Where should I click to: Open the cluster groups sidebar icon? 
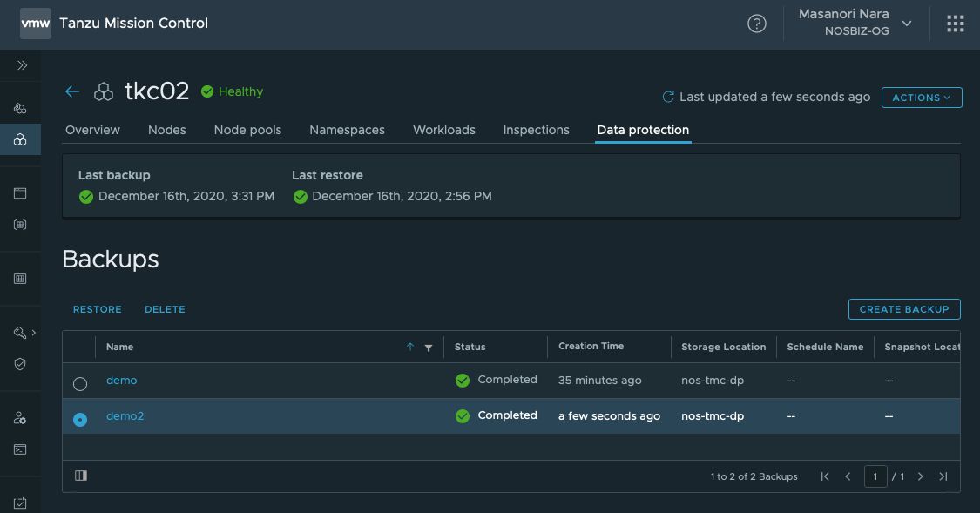point(20,108)
